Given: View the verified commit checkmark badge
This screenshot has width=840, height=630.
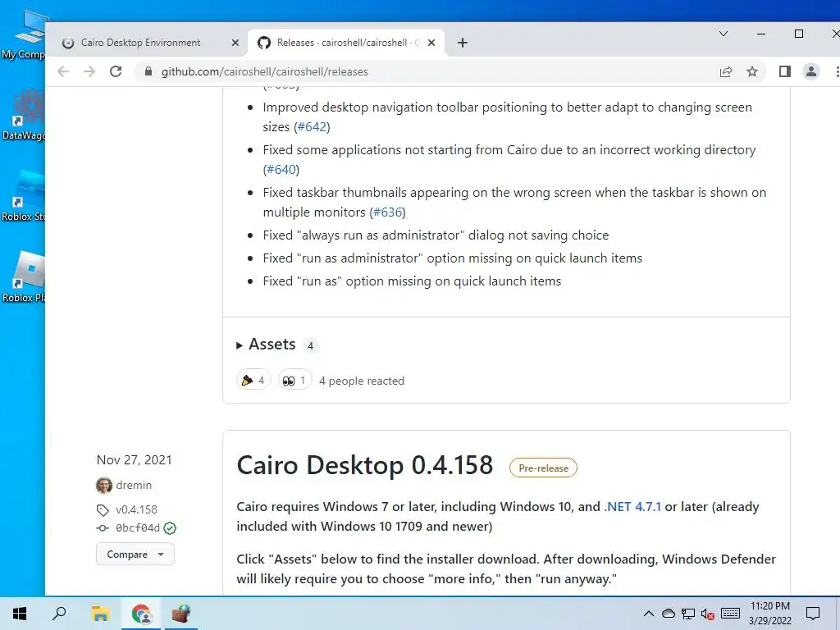Looking at the screenshot, I should [x=170, y=528].
